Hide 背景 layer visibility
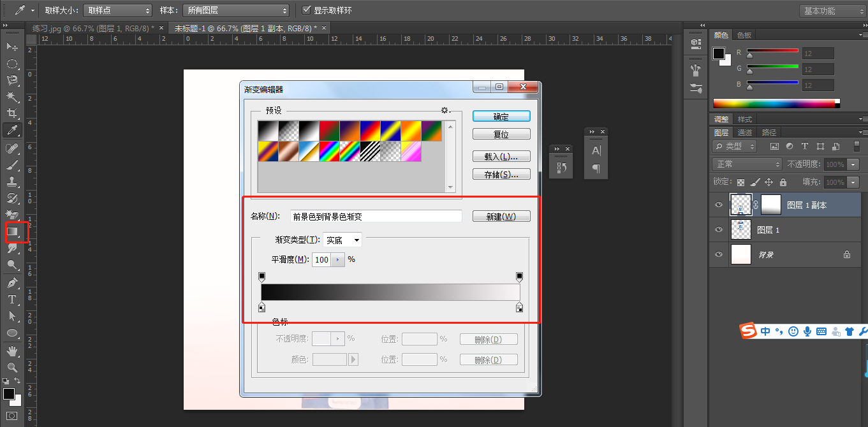 pyautogui.click(x=719, y=254)
